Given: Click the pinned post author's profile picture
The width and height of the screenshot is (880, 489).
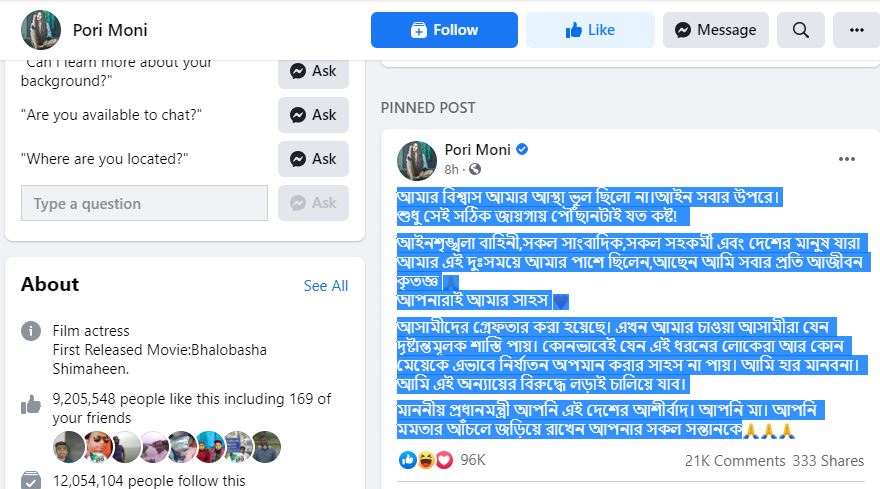Looking at the screenshot, I should click(417, 160).
